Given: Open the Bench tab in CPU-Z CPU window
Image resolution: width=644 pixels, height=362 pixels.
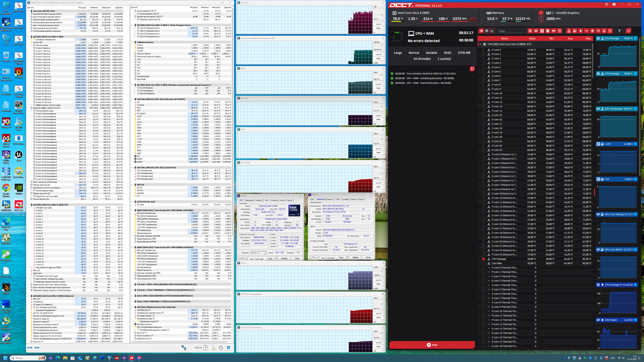Looking at the screenshot, I should pyautogui.click(x=283, y=200).
